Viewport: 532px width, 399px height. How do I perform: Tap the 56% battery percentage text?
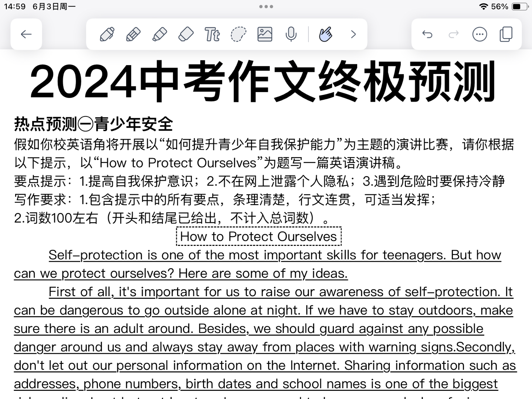click(500, 7)
